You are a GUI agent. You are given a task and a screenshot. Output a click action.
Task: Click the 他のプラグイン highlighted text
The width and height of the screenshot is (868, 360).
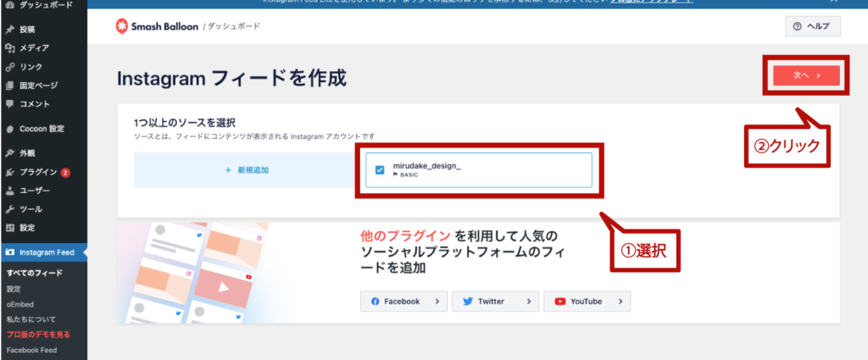(x=405, y=236)
